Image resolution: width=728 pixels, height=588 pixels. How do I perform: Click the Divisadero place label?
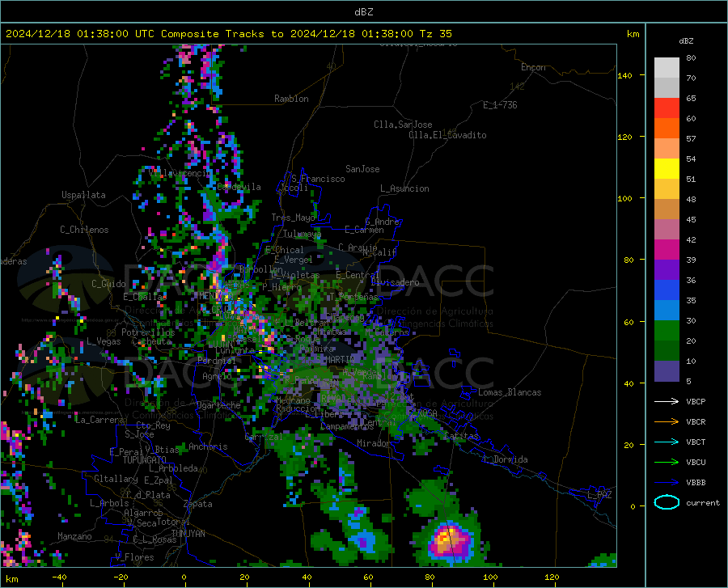395,282
